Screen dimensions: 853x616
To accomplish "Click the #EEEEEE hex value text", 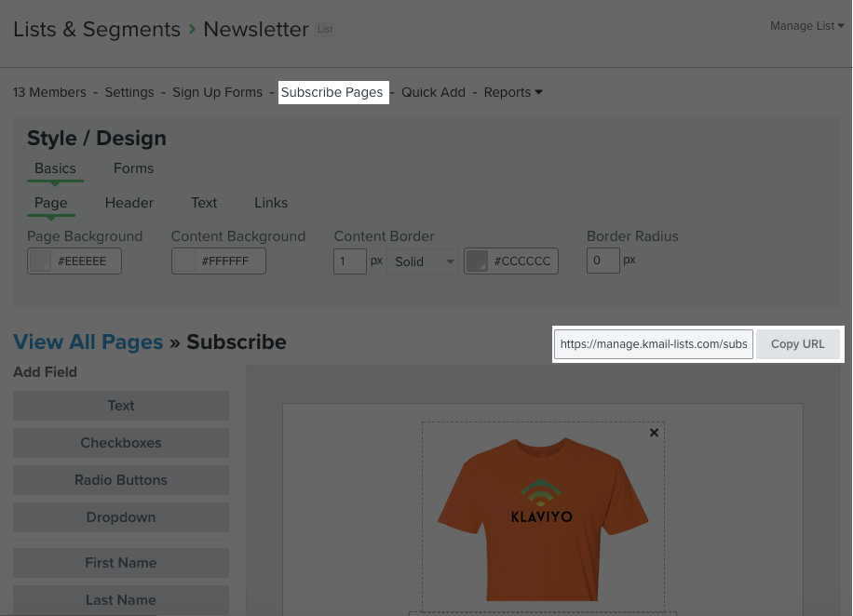I will click(82, 261).
